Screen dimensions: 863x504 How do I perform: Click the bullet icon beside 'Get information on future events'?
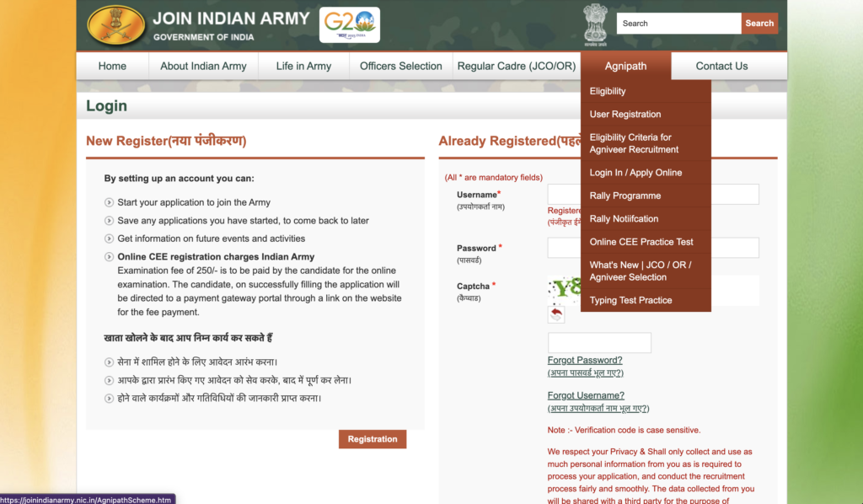pyautogui.click(x=110, y=239)
